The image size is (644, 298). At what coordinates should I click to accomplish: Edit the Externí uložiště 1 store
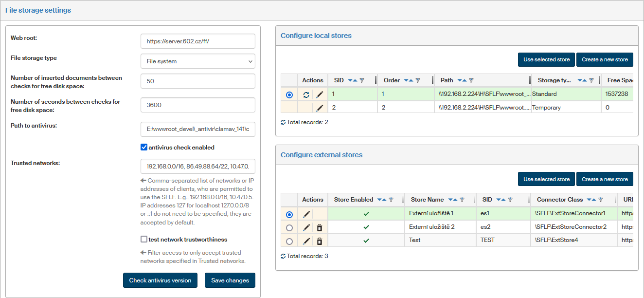306,214
